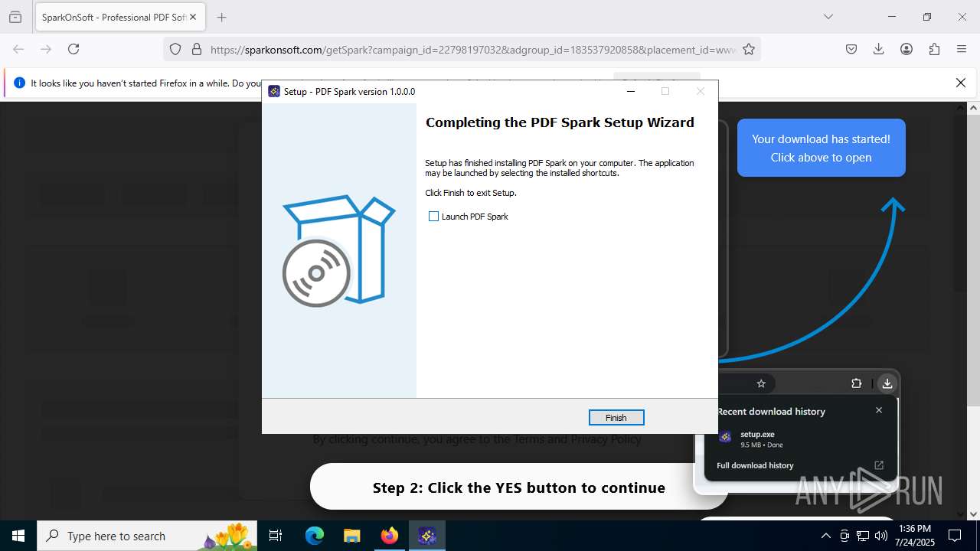Open File Explorer from taskbar

click(351, 536)
